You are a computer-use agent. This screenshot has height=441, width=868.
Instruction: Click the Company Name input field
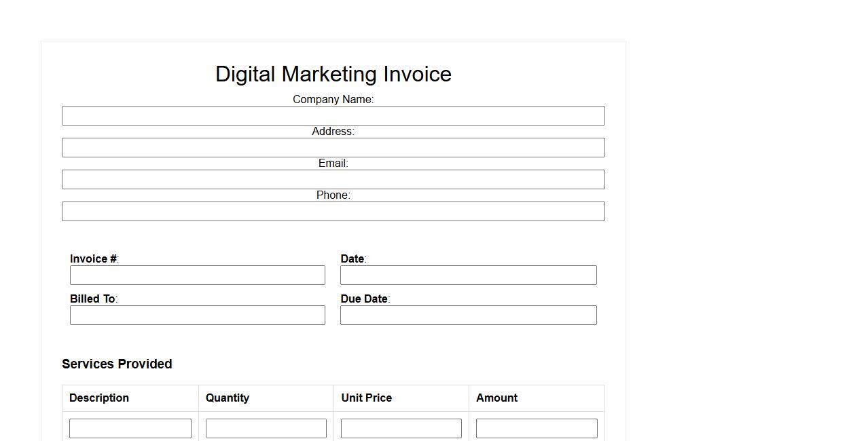click(x=333, y=116)
